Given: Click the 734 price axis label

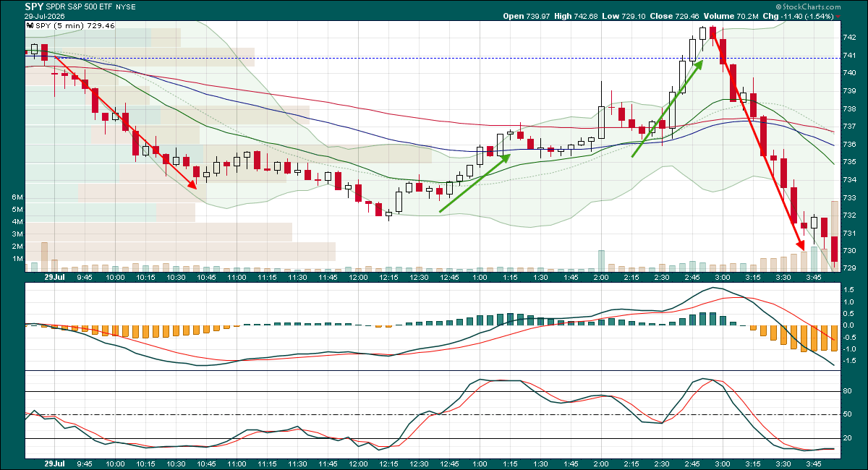Looking at the screenshot, I should coord(851,179).
